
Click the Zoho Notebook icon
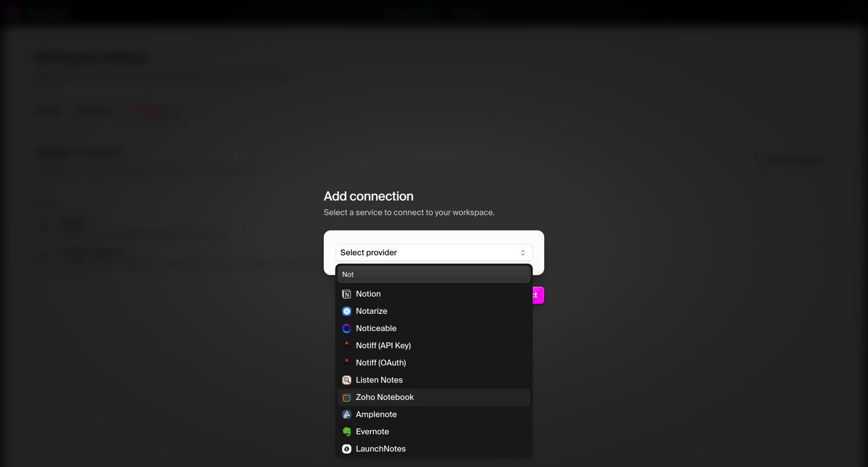[347, 398]
